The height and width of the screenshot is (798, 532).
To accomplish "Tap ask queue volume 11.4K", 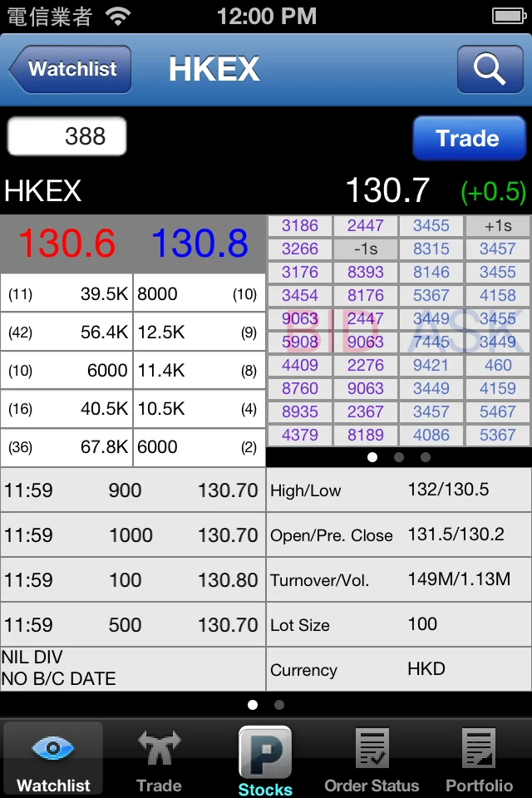I will coord(161,371).
